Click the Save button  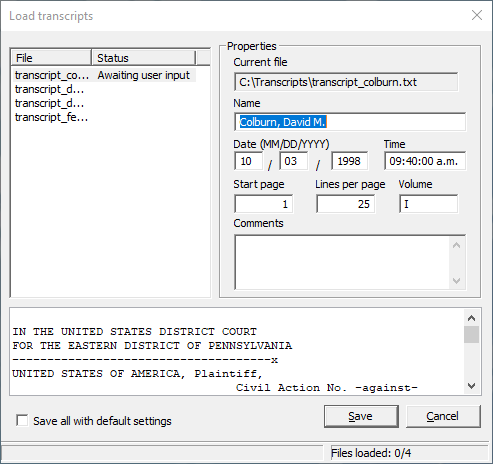pos(361,416)
